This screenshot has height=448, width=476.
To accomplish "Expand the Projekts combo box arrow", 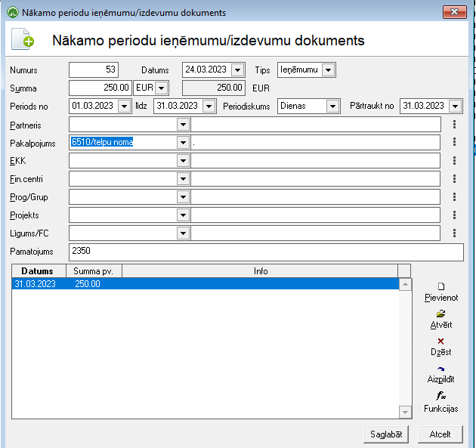I will pos(183,215).
